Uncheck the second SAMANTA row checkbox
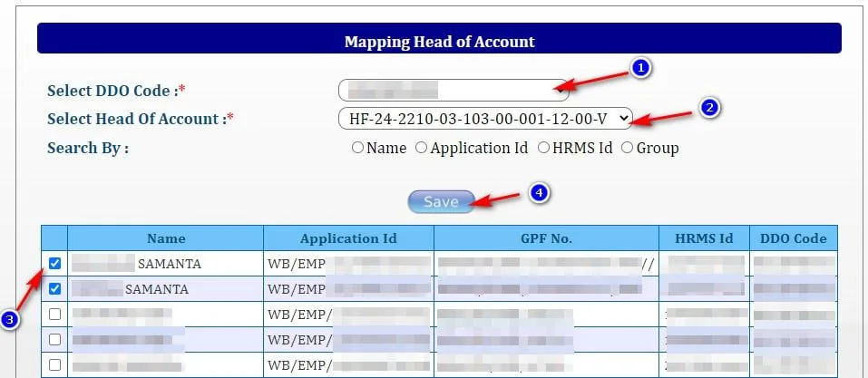The width and height of the screenshot is (868, 378). 54,288
